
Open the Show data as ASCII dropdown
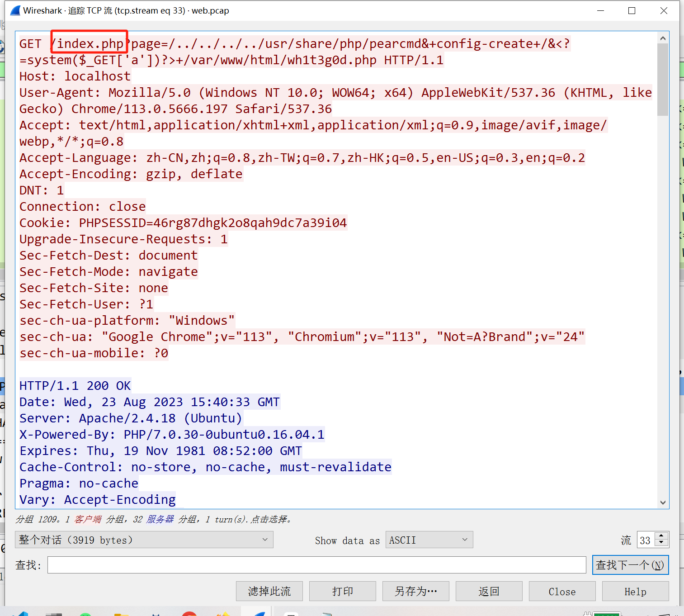pyautogui.click(x=429, y=540)
